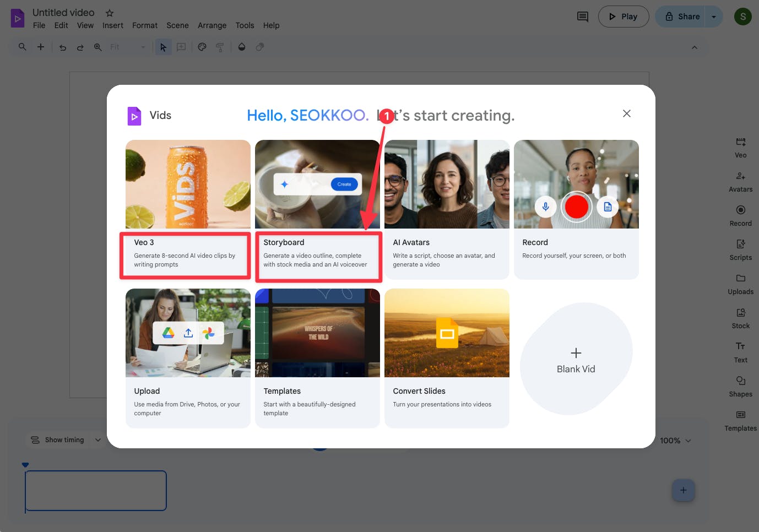Open the Veo panel in right sidebar
The image size is (759, 532).
pos(740,148)
